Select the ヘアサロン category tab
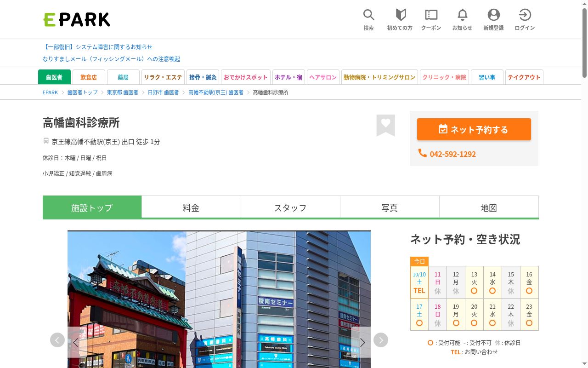 (323, 77)
